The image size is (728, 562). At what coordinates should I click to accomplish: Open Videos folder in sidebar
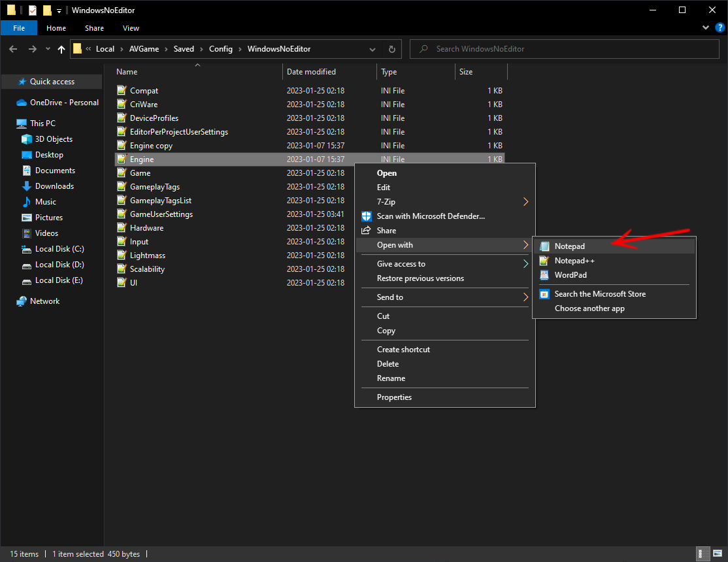coord(40,233)
